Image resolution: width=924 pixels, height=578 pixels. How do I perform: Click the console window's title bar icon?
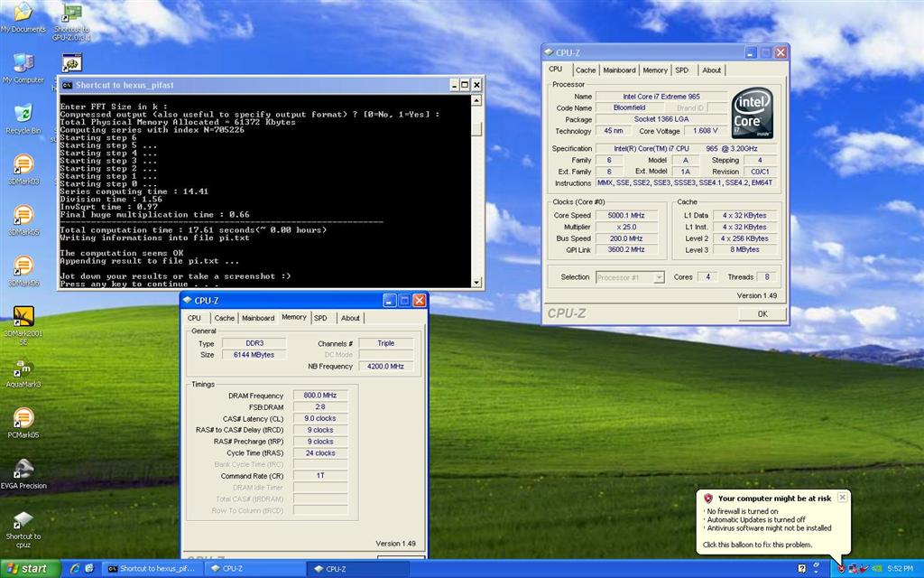click(x=67, y=85)
